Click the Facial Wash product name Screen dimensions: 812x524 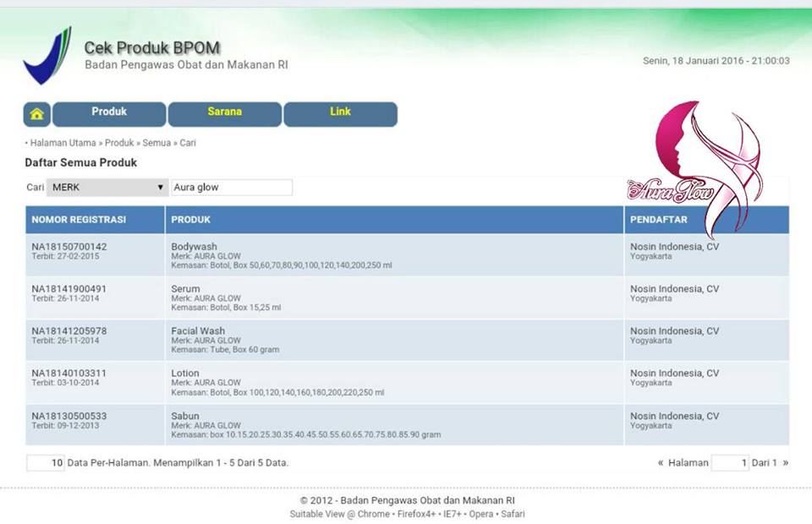tap(198, 331)
